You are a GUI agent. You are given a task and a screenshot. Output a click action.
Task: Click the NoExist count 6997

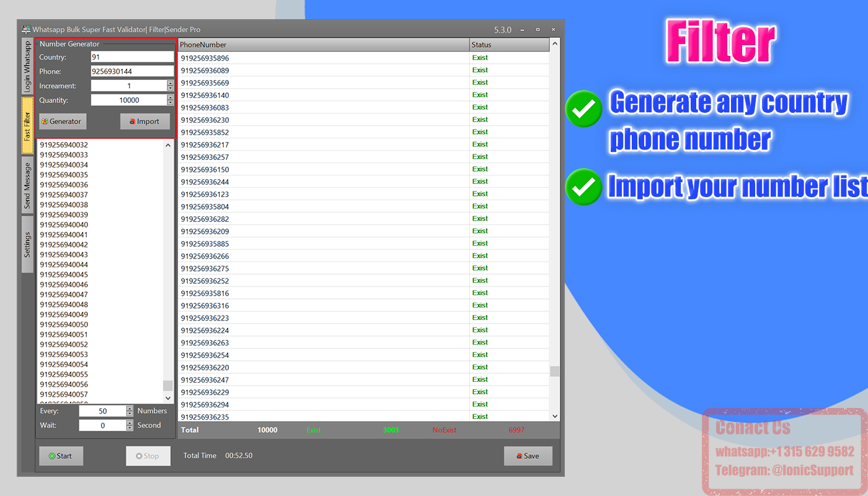click(x=516, y=430)
